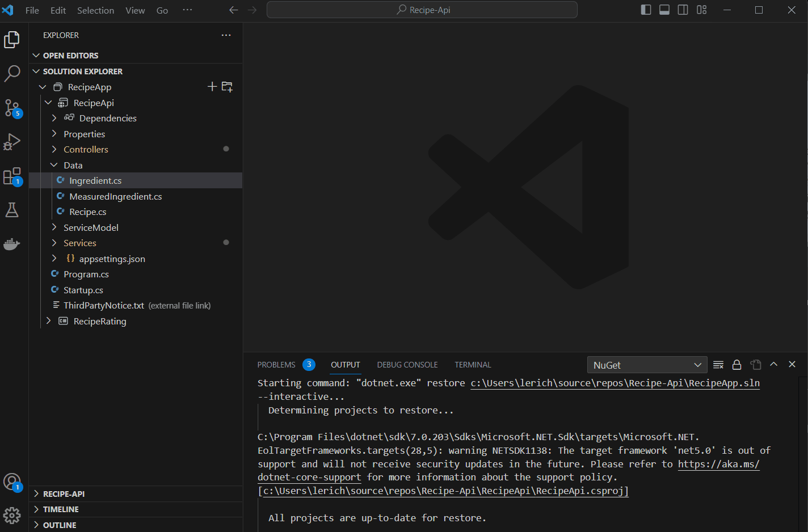Select the Extensions icon

[x=12, y=176]
